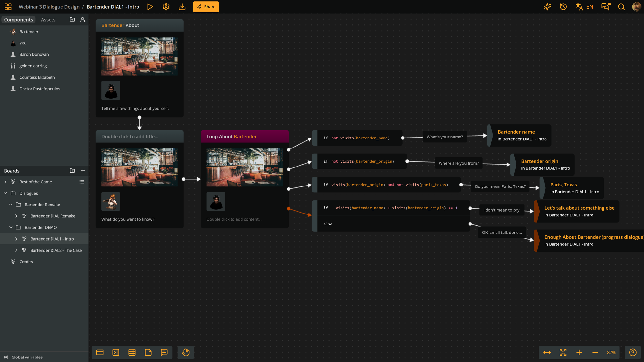The width and height of the screenshot is (644, 362).
Task: Open the project dashboard grid icon
Action: pyautogui.click(x=8, y=7)
